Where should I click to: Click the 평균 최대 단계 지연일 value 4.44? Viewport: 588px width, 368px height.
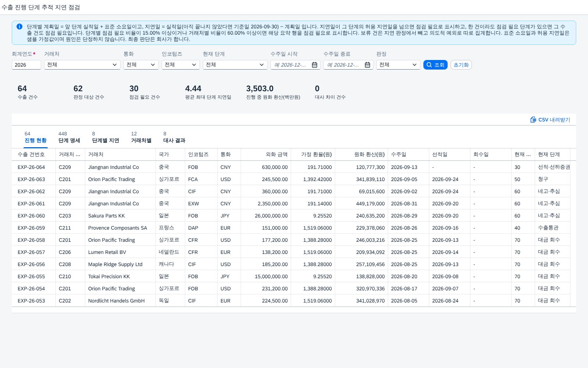[x=193, y=89]
